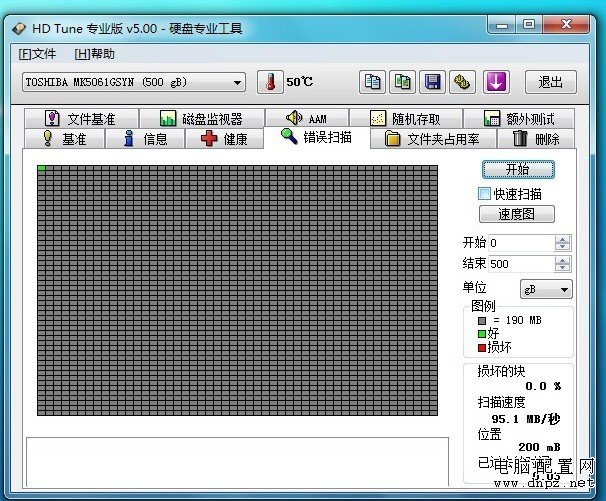Switch to the 健康 tab

pyautogui.click(x=225, y=138)
